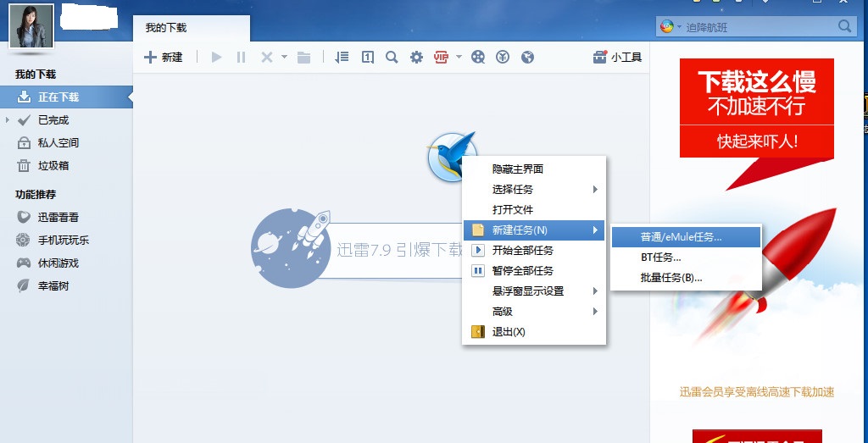Choose 暂停全部任务 from context menu
868x443 pixels.
click(534, 271)
